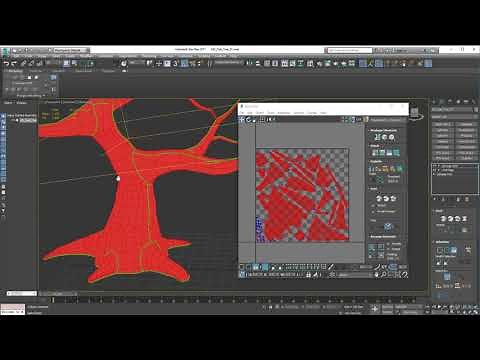The width and height of the screenshot is (480, 360).
Task: Select Move tool in Edit UVWs toolbar
Action: (242, 120)
